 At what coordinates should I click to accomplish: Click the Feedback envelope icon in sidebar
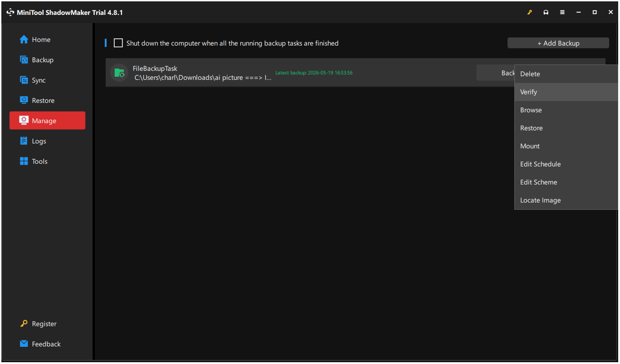24,344
